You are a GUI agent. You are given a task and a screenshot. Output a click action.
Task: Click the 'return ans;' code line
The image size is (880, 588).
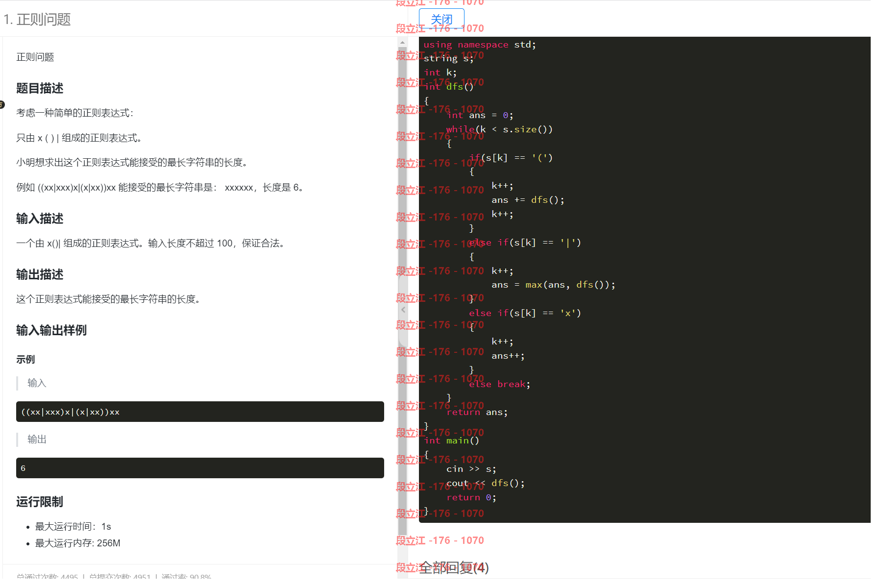tap(477, 412)
